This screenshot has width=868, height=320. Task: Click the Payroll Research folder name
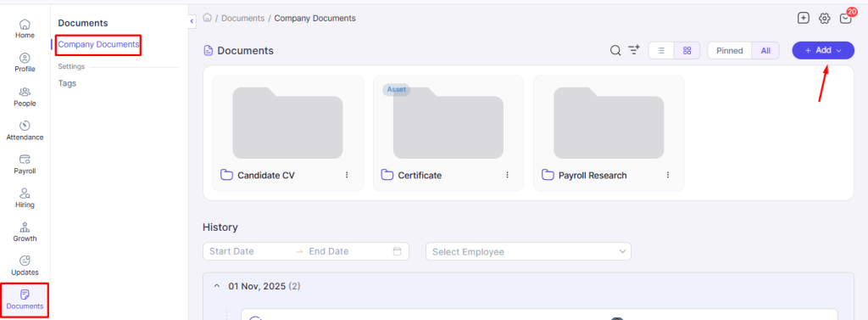tap(593, 175)
